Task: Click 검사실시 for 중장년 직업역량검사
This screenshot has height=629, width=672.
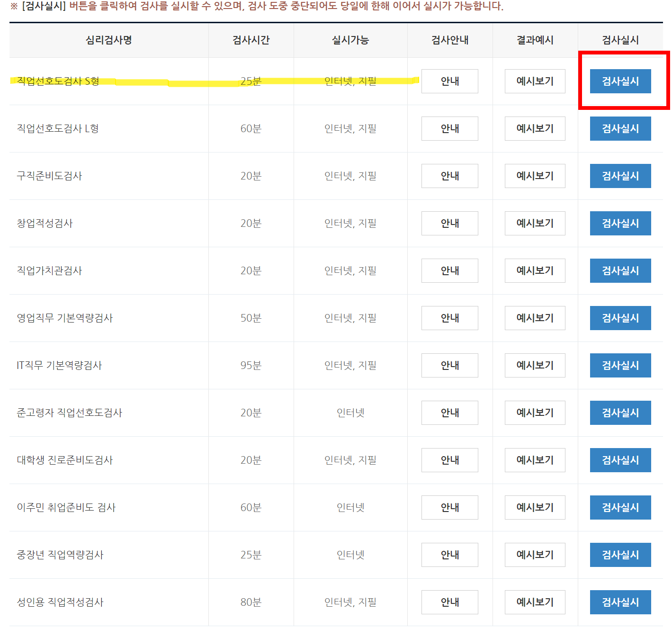Action: tap(620, 555)
